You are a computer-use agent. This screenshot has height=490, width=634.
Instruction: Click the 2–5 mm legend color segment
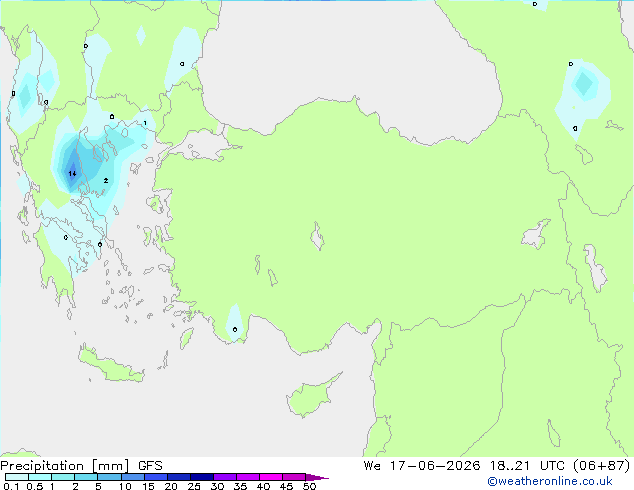86,477
